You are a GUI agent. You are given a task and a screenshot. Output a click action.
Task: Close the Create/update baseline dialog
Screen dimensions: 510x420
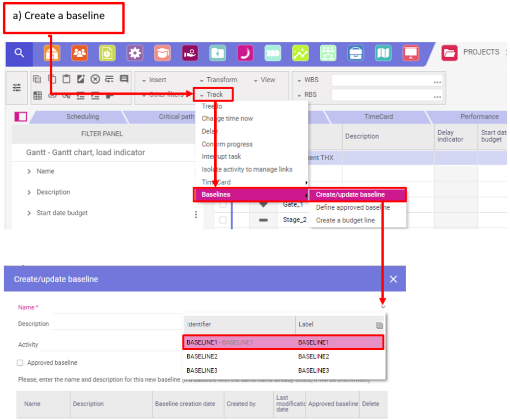(393, 279)
